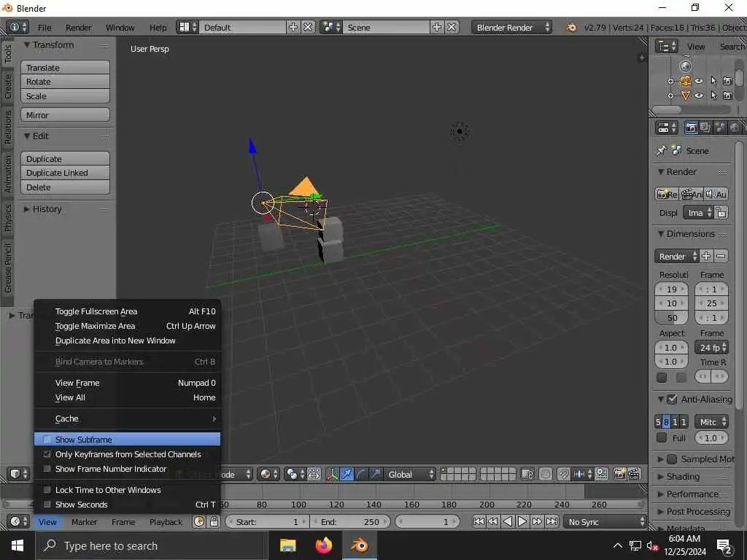Image resolution: width=747 pixels, height=560 pixels.
Task: Toggle eye visibility of Camera outliner row
Action: [x=698, y=81]
